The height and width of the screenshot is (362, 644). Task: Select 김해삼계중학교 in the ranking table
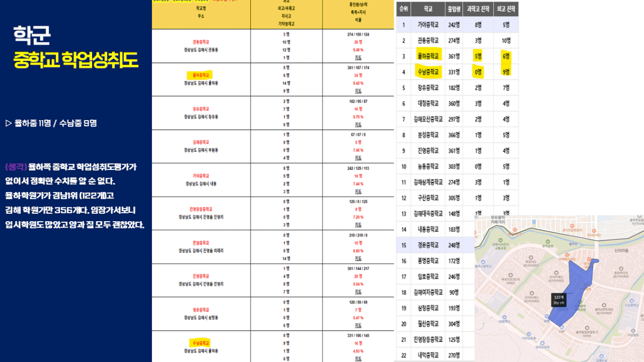pyautogui.click(x=428, y=182)
